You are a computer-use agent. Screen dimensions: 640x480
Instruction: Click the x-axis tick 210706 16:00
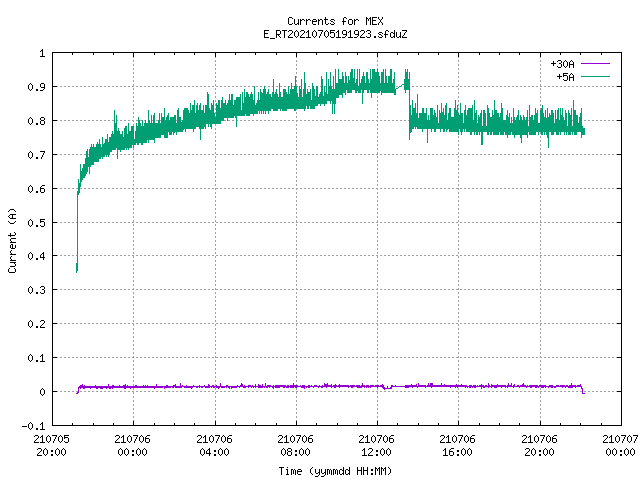457,445
